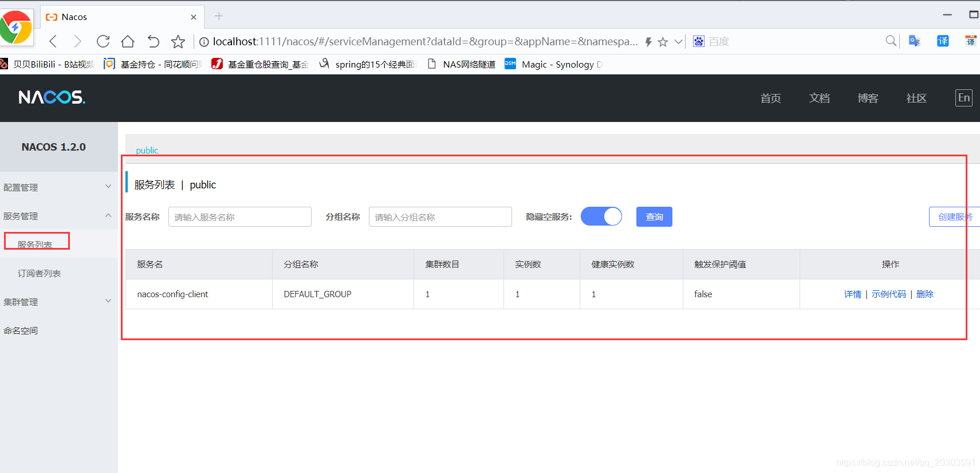This screenshot has height=473, width=980.
Task: Click the browser forward arrow
Action: [78, 41]
